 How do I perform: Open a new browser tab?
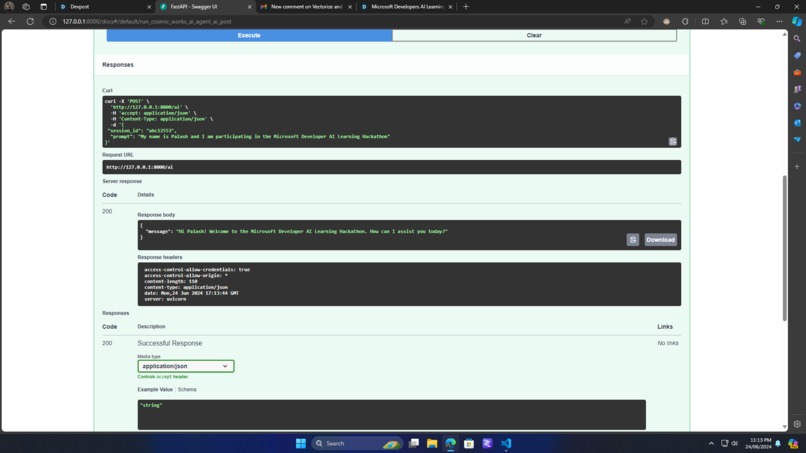click(x=466, y=7)
